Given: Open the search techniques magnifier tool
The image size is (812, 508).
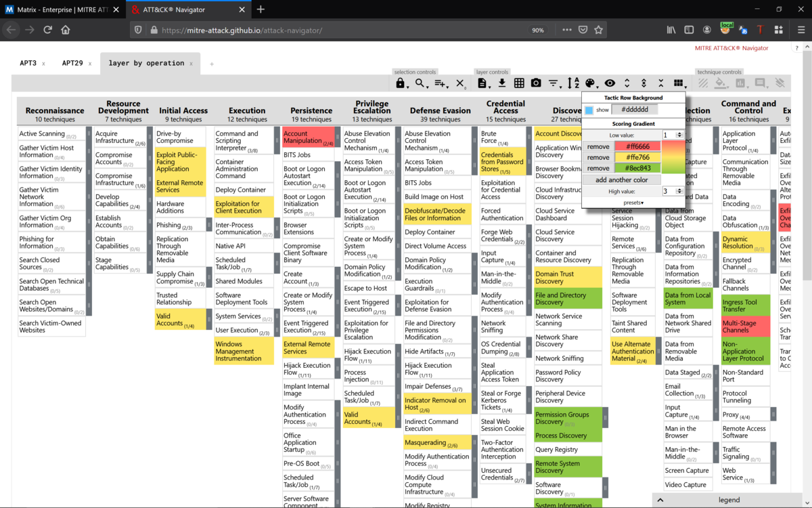Looking at the screenshot, I should (421, 83).
